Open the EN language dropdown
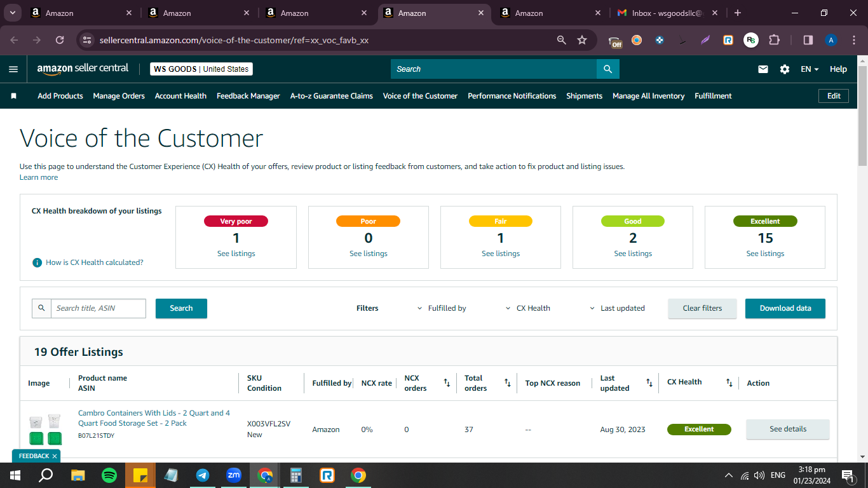This screenshot has width=868, height=488. [810, 69]
